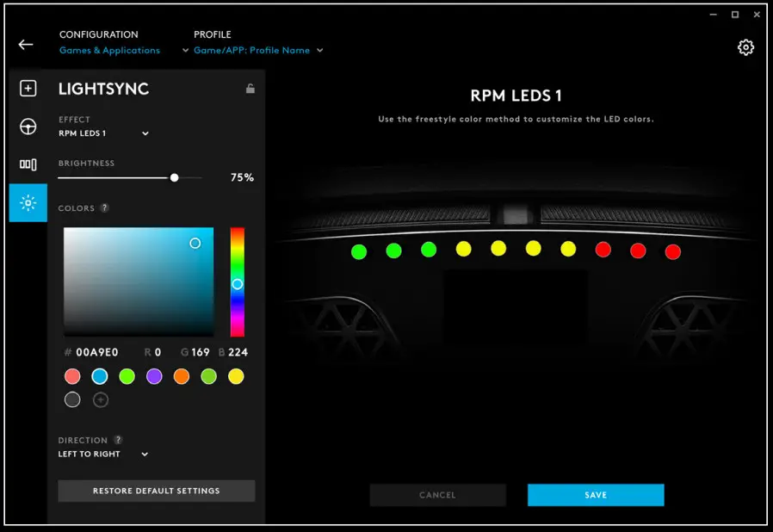Screen dimensions: 773x532
Task: Switch to Games & Applications
Action: [x=109, y=50]
